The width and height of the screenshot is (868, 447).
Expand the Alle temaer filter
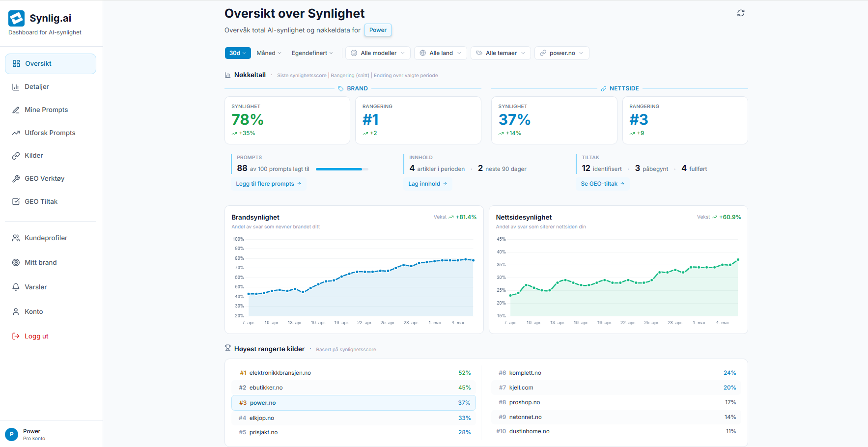[x=501, y=53]
